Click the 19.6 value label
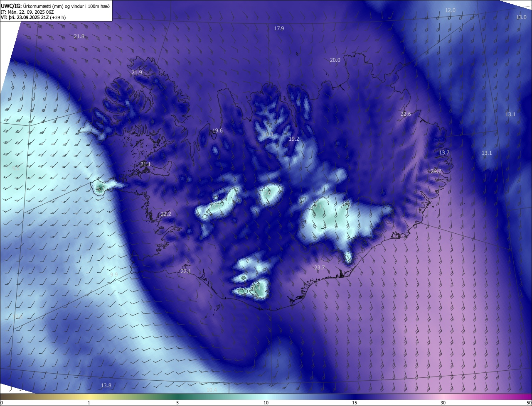Screen dimensions: 532x406 (217, 131)
